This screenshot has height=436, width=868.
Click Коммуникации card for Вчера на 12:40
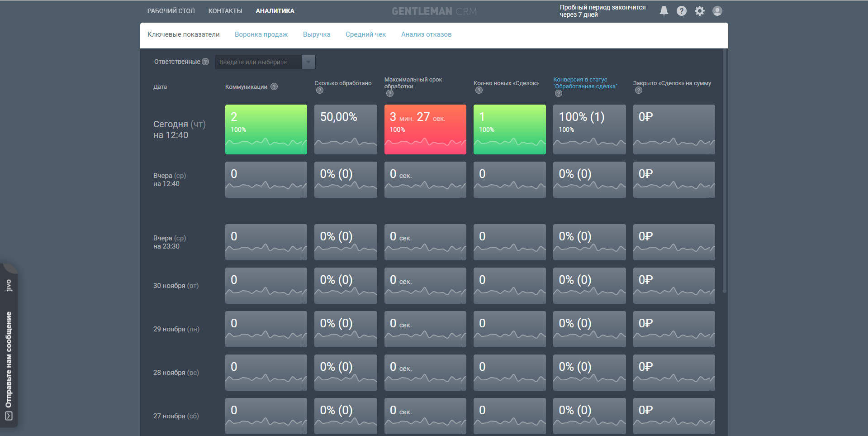tap(266, 180)
